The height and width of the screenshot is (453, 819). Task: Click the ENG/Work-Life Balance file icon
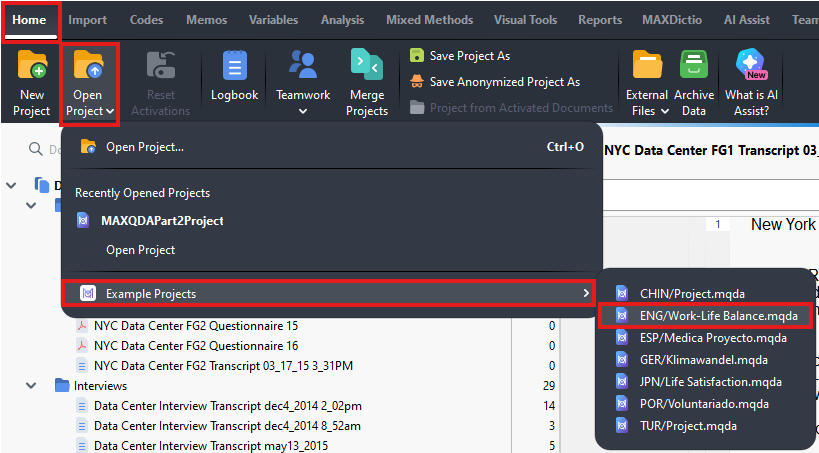click(622, 316)
